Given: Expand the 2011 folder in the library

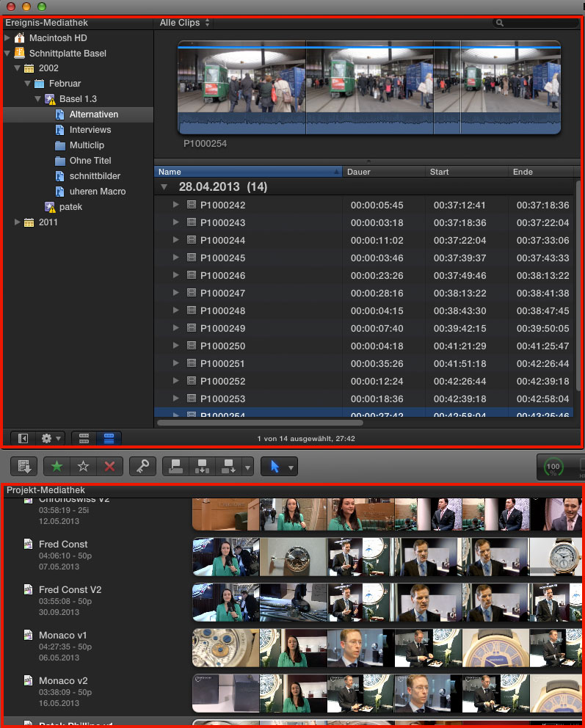Looking at the screenshot, I should 18,222.
